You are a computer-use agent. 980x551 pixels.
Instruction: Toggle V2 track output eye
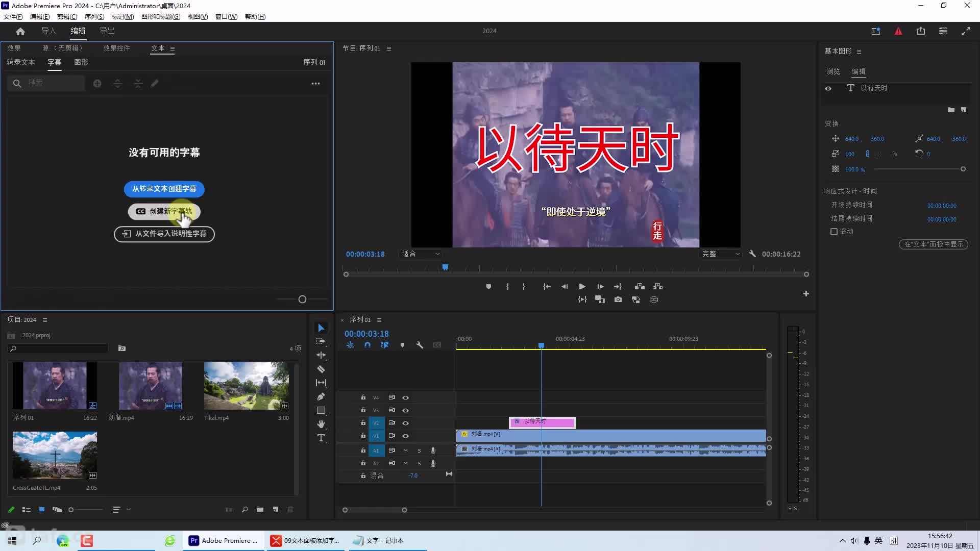(405, 423)
